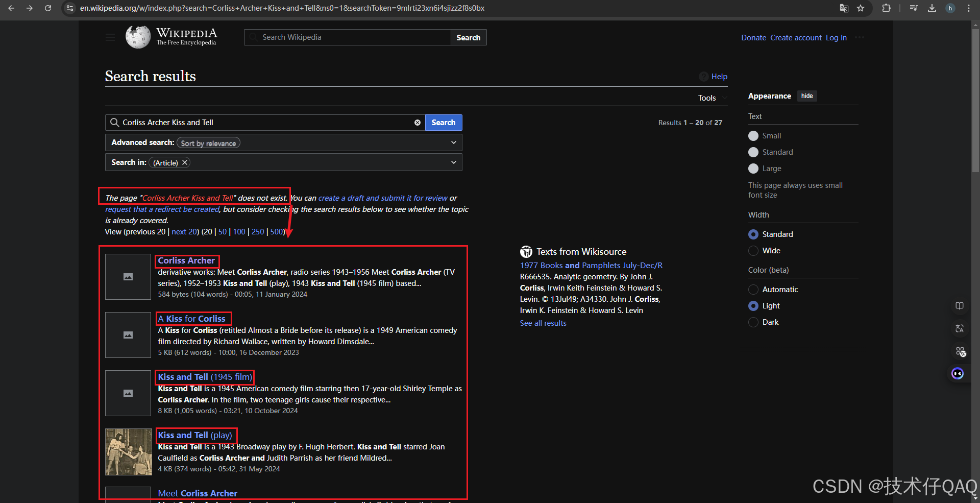Screen dimensions: 980x503
Task: Open Kiss and Tell (1945 film) result
Action: coord(205,377)
